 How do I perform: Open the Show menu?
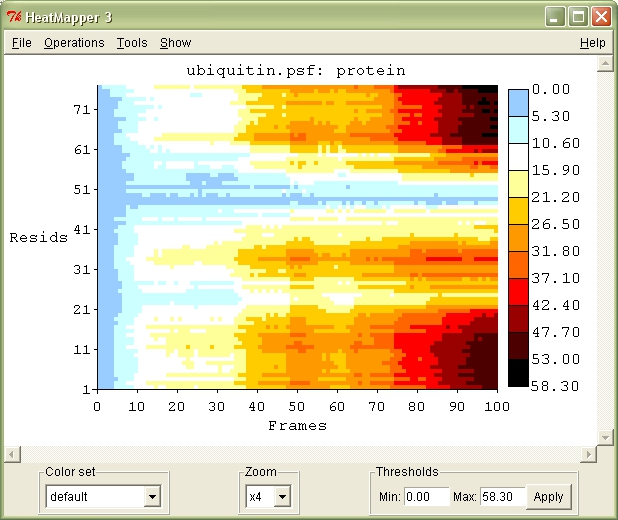175,43
